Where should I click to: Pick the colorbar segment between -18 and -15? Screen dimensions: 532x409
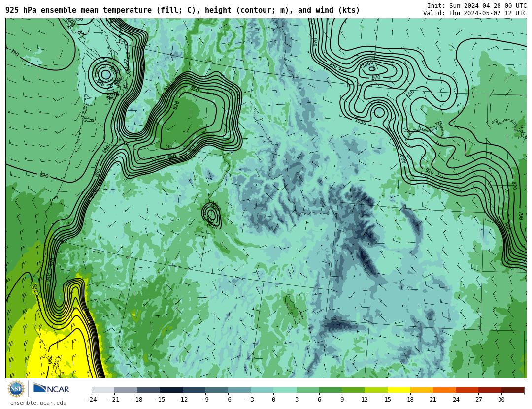point(149,390)
